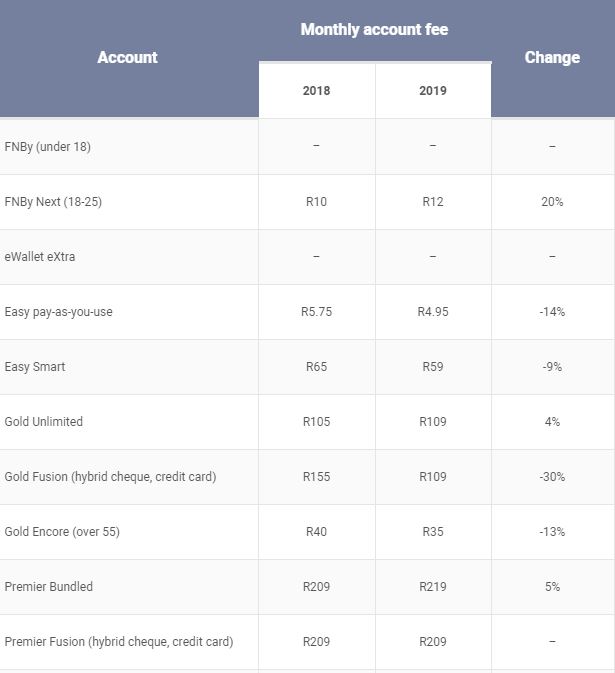Select the -30% change for Gold Fusion
615x673 pixels.
coord(552,477)
